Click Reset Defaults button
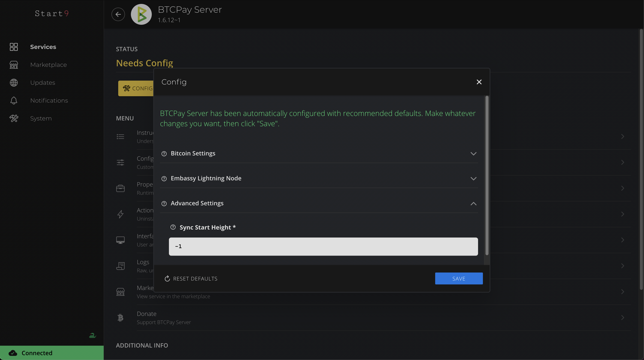 coord(191,278)
